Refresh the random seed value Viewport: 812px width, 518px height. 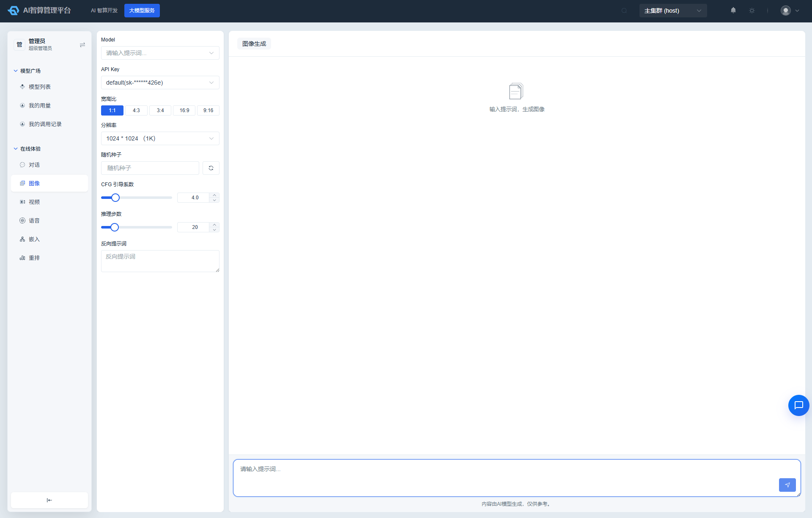(211, 168)
